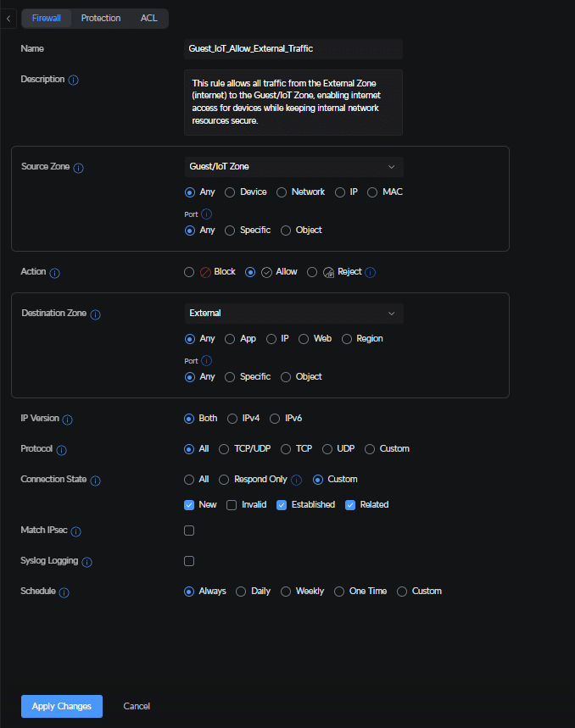575x728 pixels.
Task: Select the Block action radio button
Action: click(x=189, y=272)
